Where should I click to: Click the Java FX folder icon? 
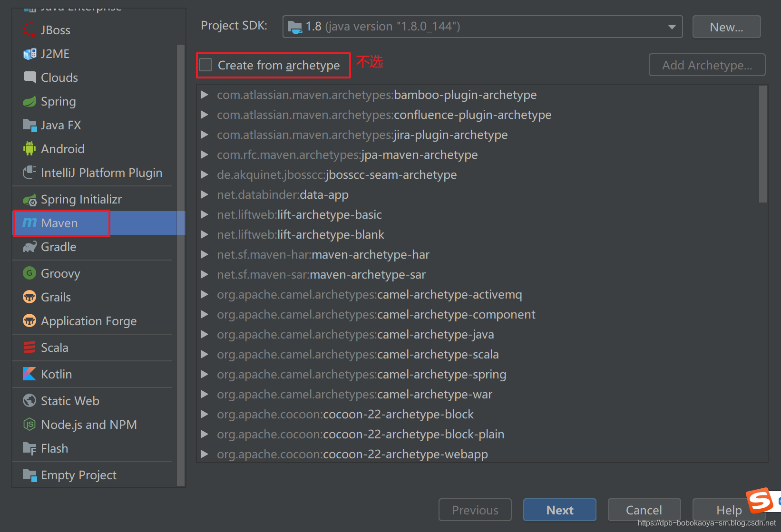click(29, 125)
